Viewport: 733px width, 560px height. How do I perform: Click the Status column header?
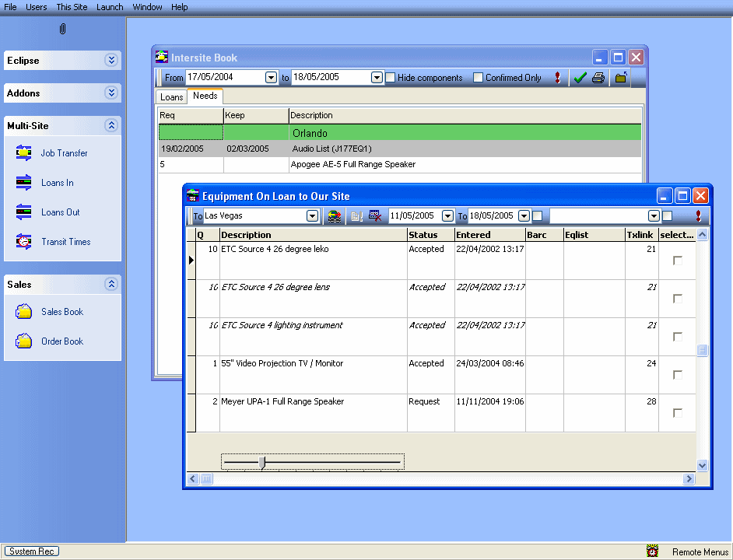[x=430, y=235]
